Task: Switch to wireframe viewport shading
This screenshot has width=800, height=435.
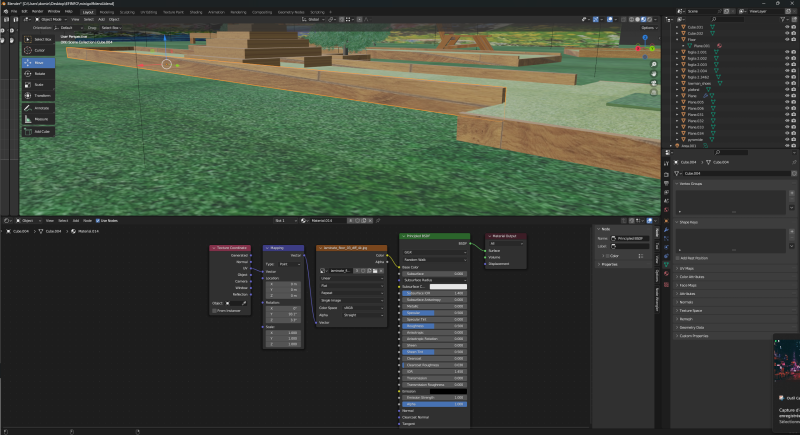Action: (x=632, y=19)
